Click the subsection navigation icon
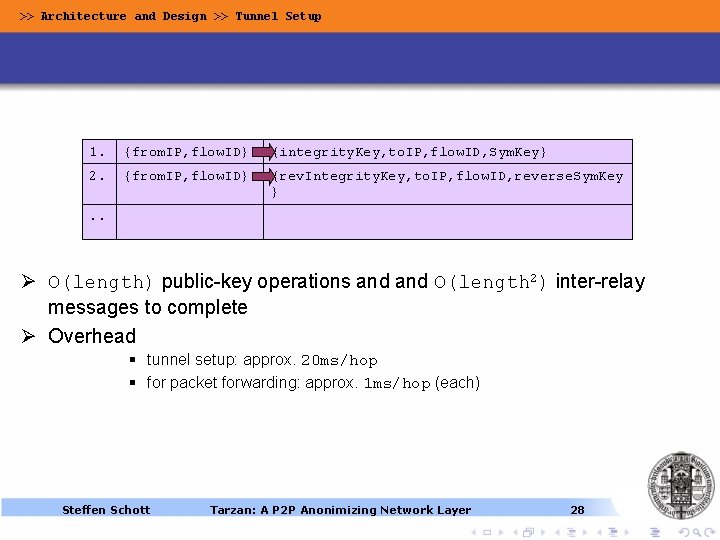 [x=571, y=532]
